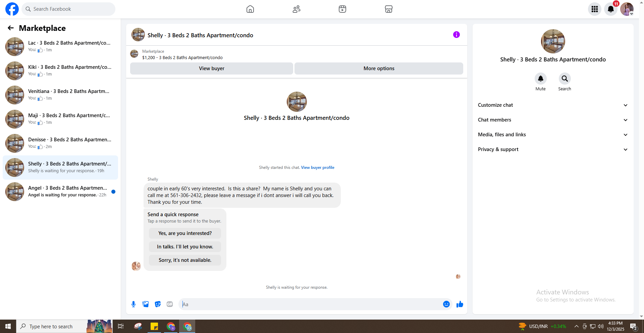This screenshot has height=333, width=644.
Task: Choose a sticker icon
Action: [x=158, y=304]
